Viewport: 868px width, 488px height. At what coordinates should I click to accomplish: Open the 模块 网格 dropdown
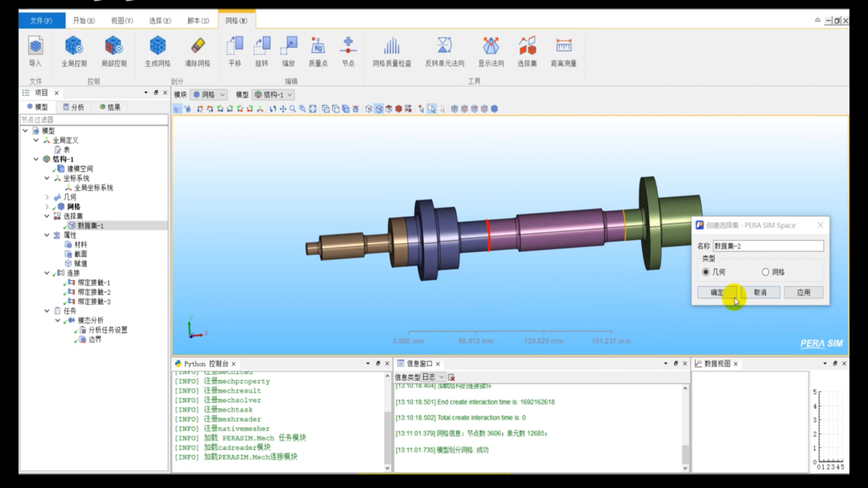[x=209, y=95]
